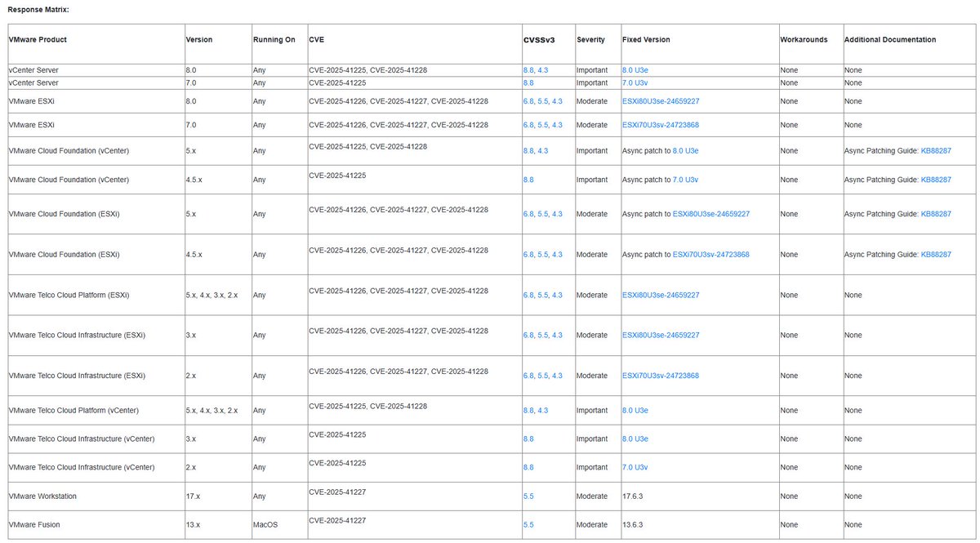Select VMware Telco Cloud Platform (vCenter) product cell
980x543 pixels.
click(96, 411)
